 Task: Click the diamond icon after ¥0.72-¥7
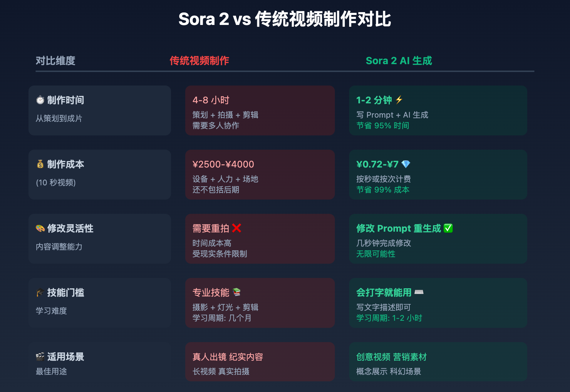406,164
